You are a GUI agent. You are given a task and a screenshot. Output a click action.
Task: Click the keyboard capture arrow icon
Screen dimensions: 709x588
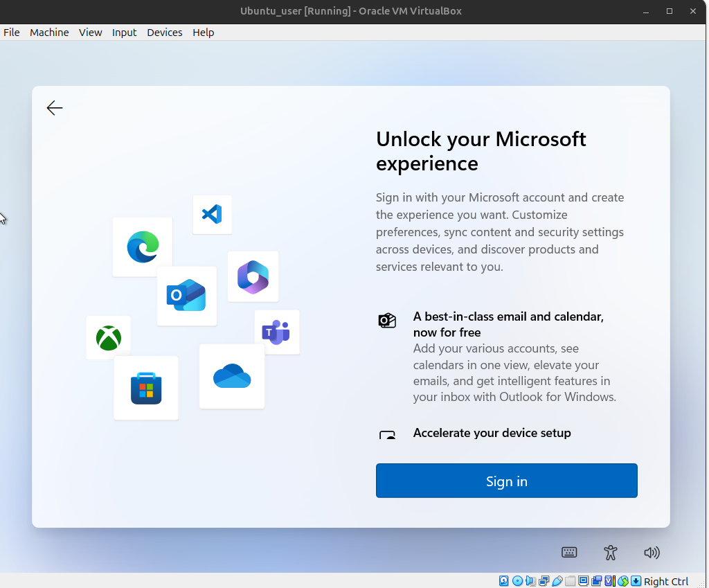(x=636, y=581)
